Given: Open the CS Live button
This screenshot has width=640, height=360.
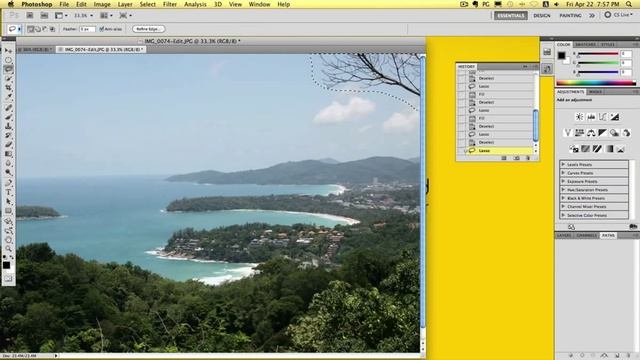Looking at the screenshot, I should pos(619,15).
